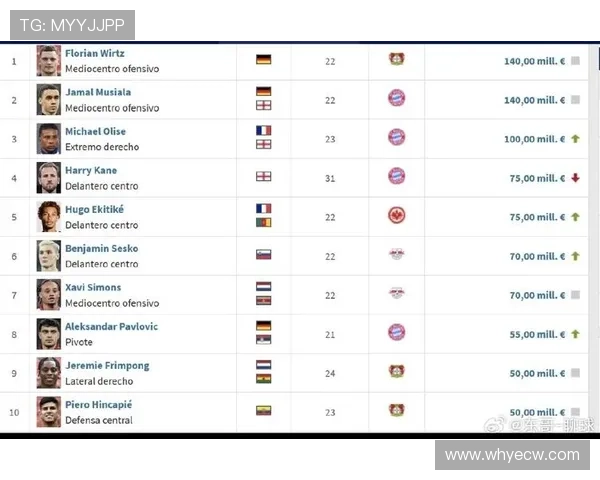Viewport: 600px width, 480px height.
Task: Open the Jamal Musiala name link
Action: click(x=98, y=92)
